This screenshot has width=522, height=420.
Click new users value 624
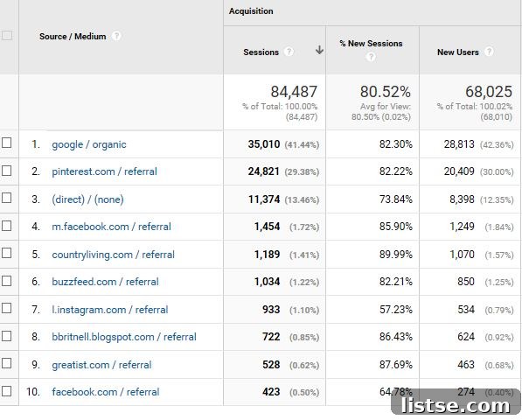pos(466,337)
